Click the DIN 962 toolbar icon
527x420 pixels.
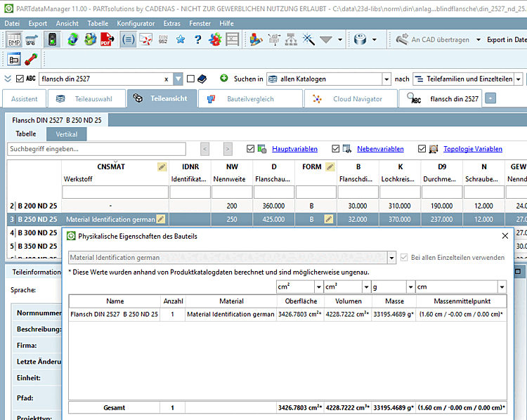163,39
